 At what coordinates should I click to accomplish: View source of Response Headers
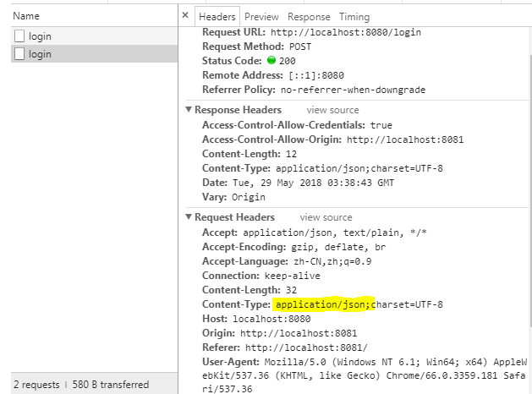tap(332, 110)
